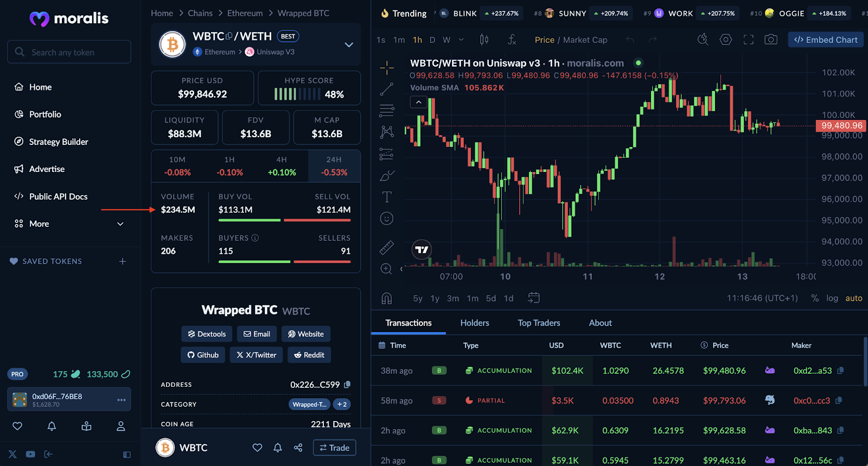This screenshot has width=868, height=466.
Task: Switch chart to Market Cap mode
Action: pos(585,40)
